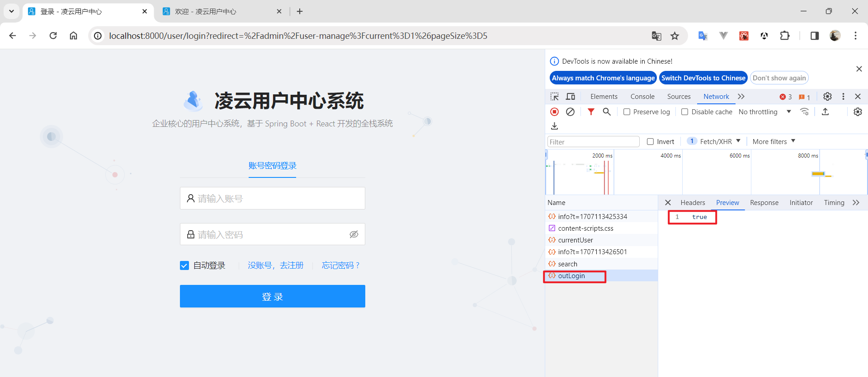Viewport: 868px width, 377px height.
Task: Clear the network log
Action: click(x=570, y=112)
